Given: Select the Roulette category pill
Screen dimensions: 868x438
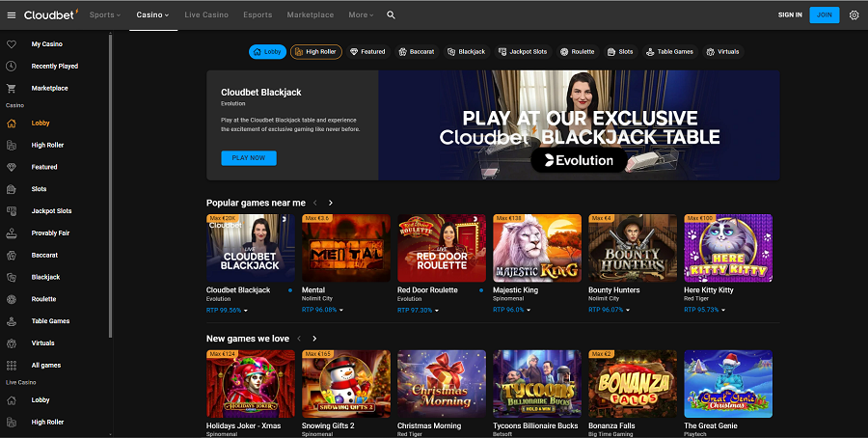Looking at the screenshot, I should pyautogui.click(x=578, y=52).
